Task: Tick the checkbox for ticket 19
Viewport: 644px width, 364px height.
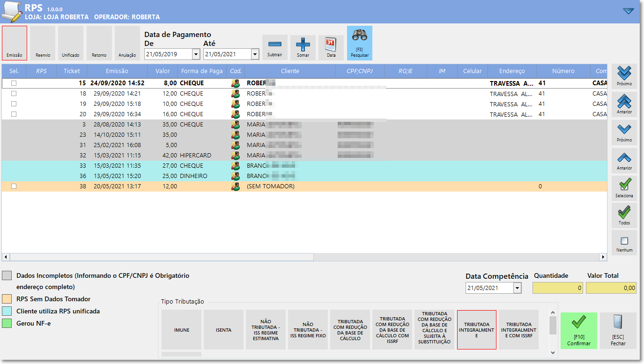Action: tap(14, 104)
